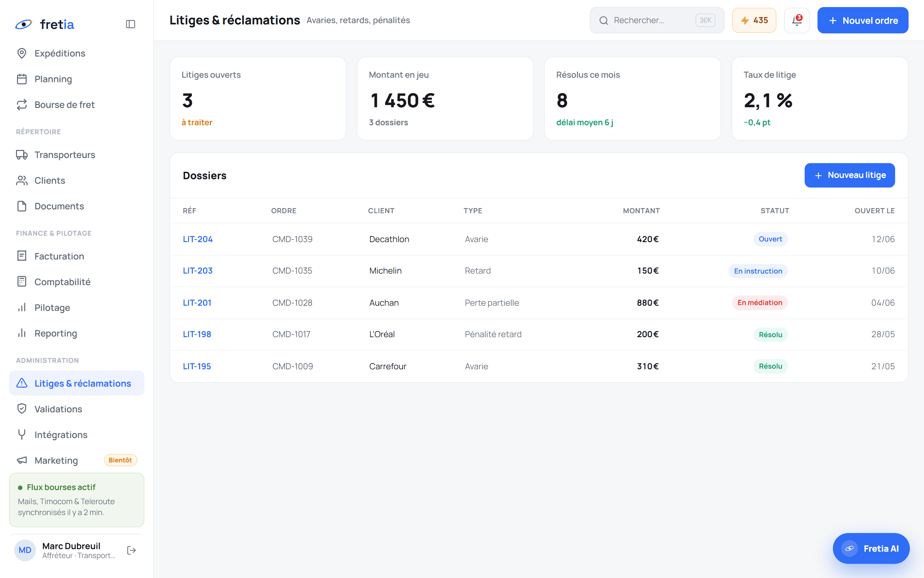Click the Résolu badge in the L'Oréal row

click(x=771, y=334)
